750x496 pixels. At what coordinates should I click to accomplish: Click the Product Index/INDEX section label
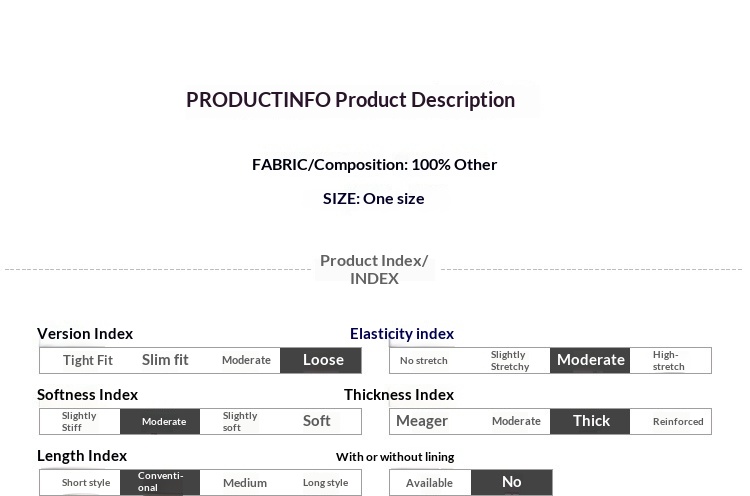pos(374,269)
